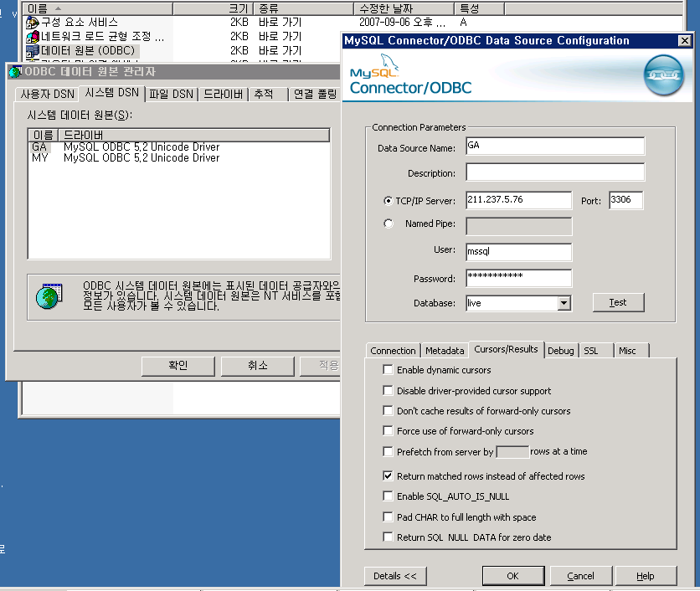Click the MySQL dolphin logo
This screenshot has width=700, height=591.
[x=374, y=67]
